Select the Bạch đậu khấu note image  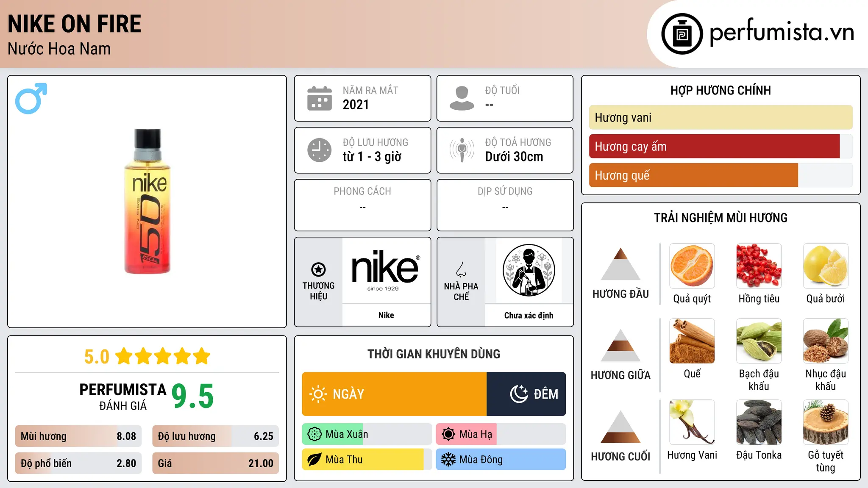[759, 341]
